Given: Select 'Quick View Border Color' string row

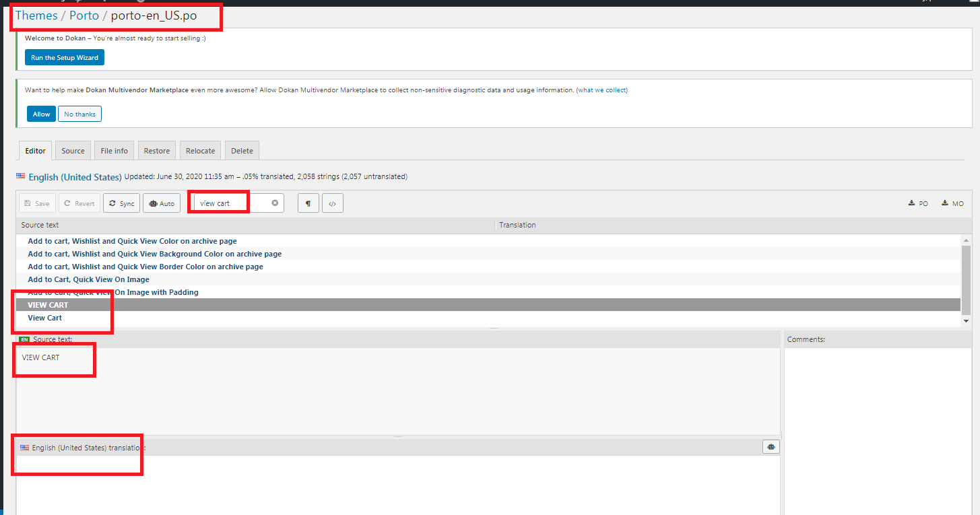Looking at the screenshot, I should pyautogui.click(x=488, y=267).
